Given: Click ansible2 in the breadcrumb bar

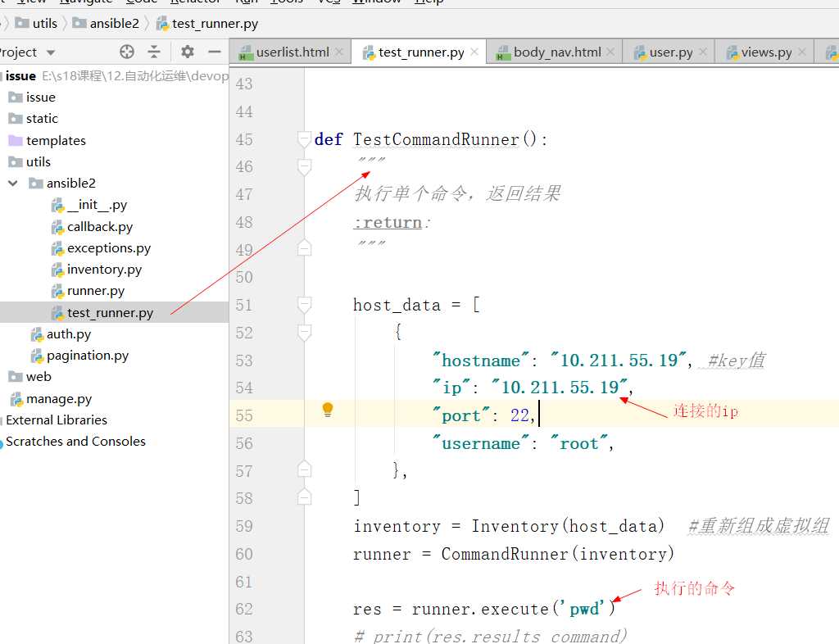Looking at the screenshot, I should tap(106, 24).
